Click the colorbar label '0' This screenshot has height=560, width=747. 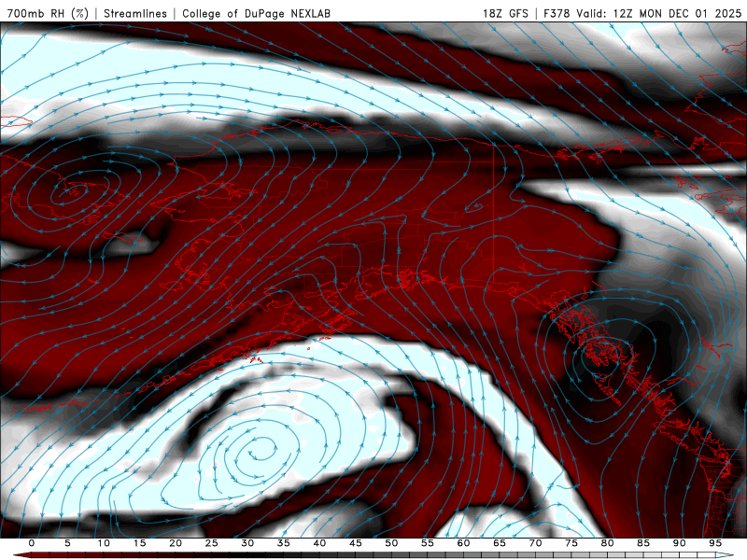[32, 543]
